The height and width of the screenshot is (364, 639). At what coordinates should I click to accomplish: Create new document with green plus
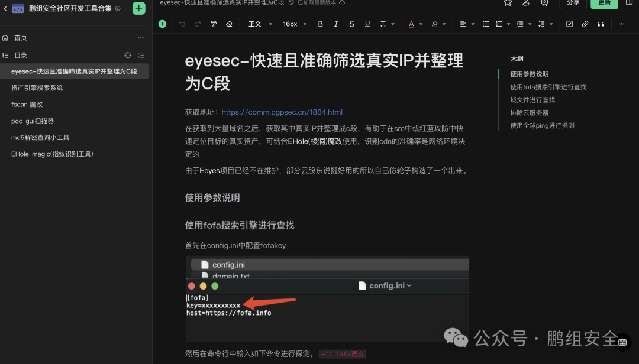point(139,8)
